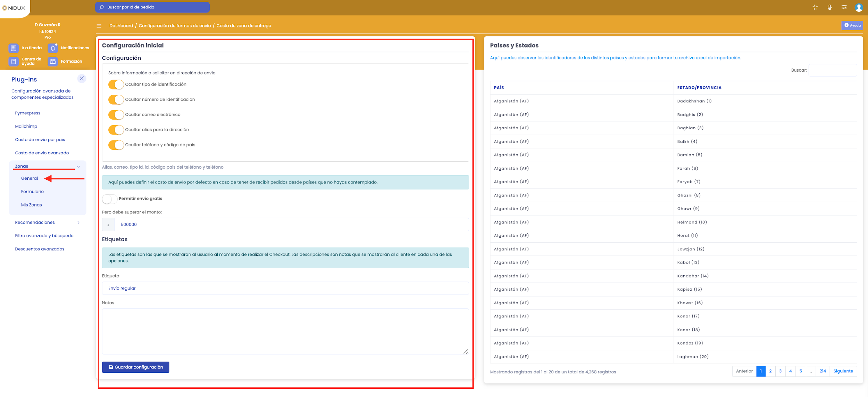Select Costo de envío avanzado item
The width and height of the screenshot is (868, 397).
click(x=42, y=153)
